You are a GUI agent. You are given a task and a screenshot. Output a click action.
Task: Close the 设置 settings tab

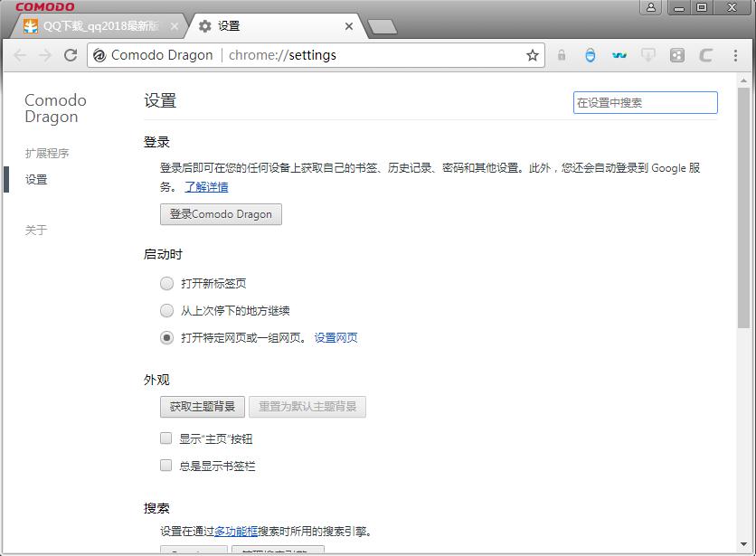pos(349,26)
